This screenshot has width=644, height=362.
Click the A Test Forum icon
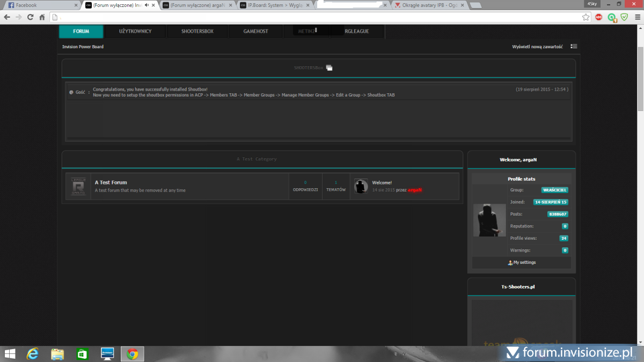click(x=79, y=187)
